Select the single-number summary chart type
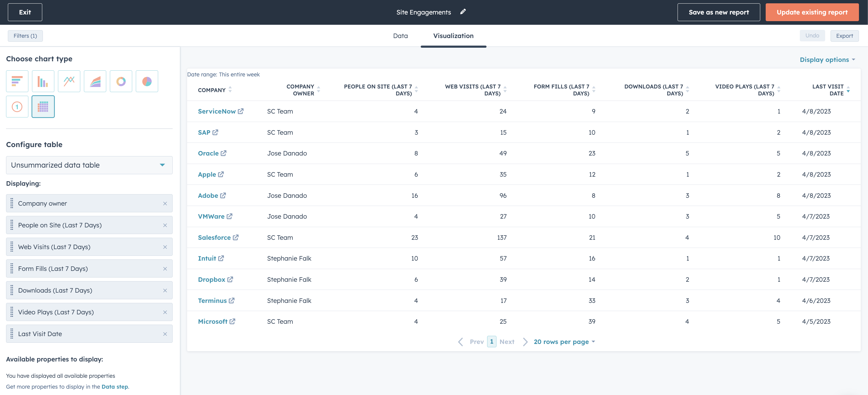This screenshot has width=868, height=395. pos(17,107)
